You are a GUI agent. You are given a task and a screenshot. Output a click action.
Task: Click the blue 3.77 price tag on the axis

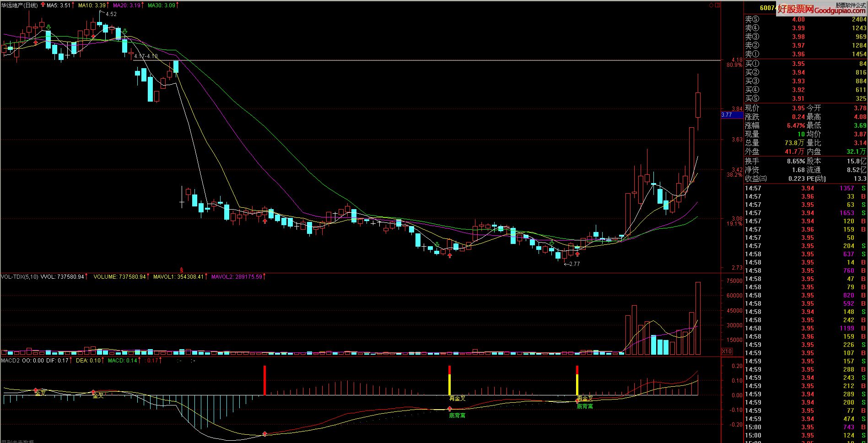[732, 115]
